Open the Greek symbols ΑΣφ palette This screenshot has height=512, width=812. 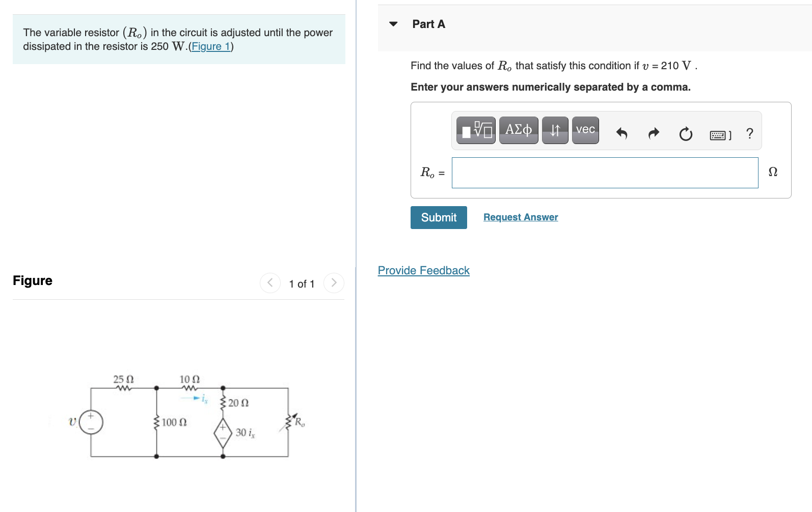click(x=519, y=130)
